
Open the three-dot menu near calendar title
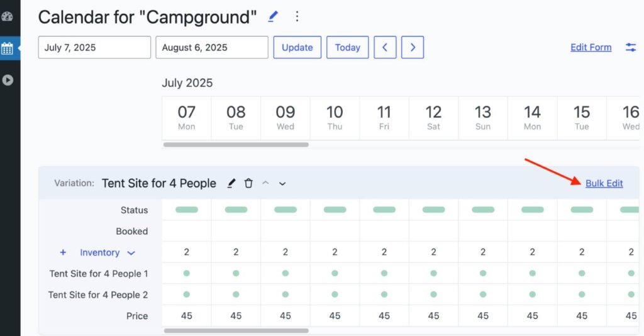[x=297, y=17]
